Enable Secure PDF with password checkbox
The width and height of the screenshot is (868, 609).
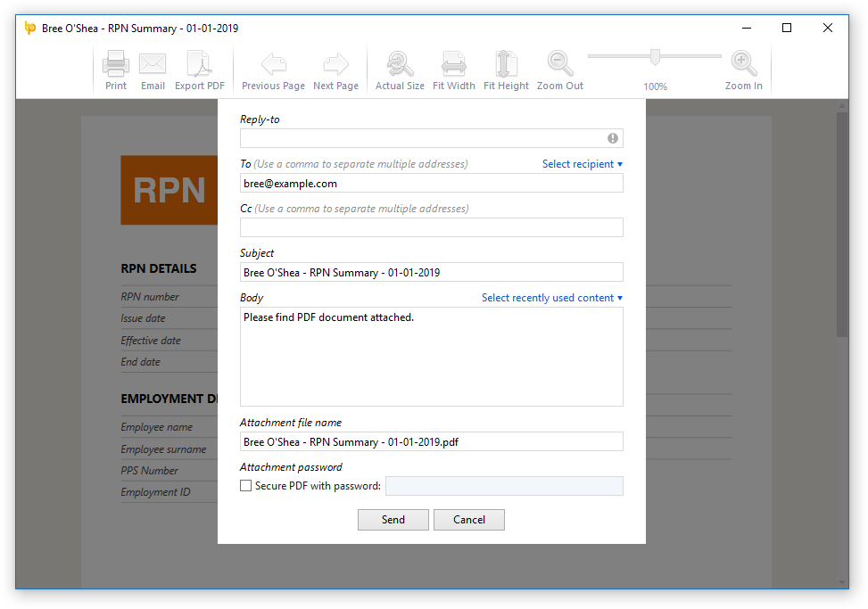246,486
